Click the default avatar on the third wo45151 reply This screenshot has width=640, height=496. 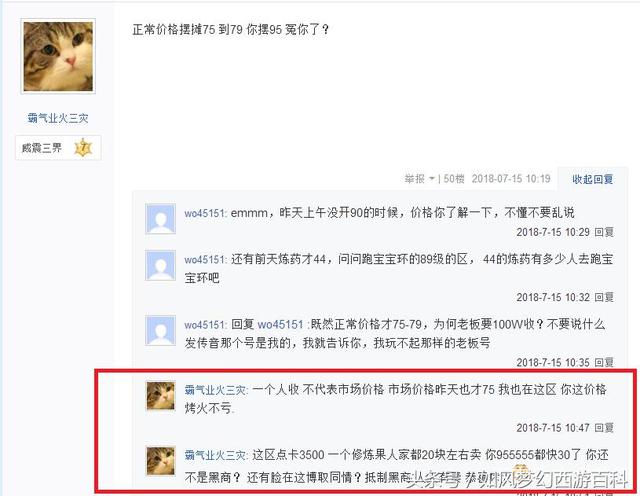point(161,330)
